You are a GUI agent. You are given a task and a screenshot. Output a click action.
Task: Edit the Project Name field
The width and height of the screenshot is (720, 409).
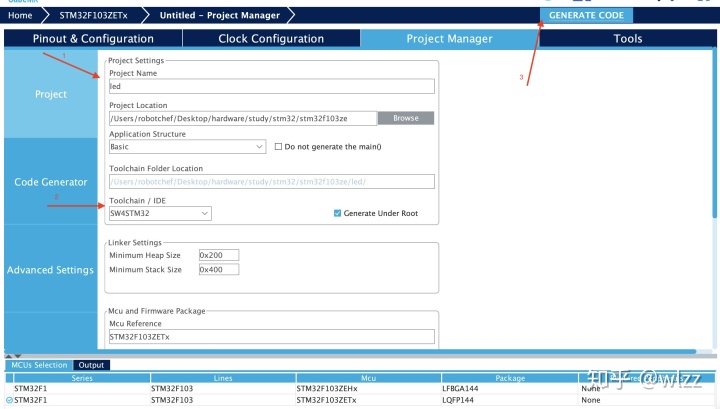(x=271, y=86)
